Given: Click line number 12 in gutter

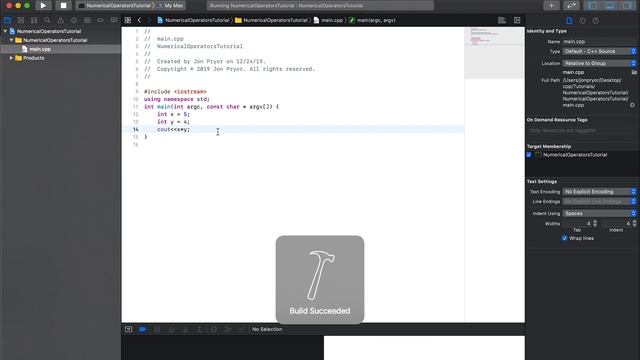Looking at the screenshot, I should [x=136, y=114].
